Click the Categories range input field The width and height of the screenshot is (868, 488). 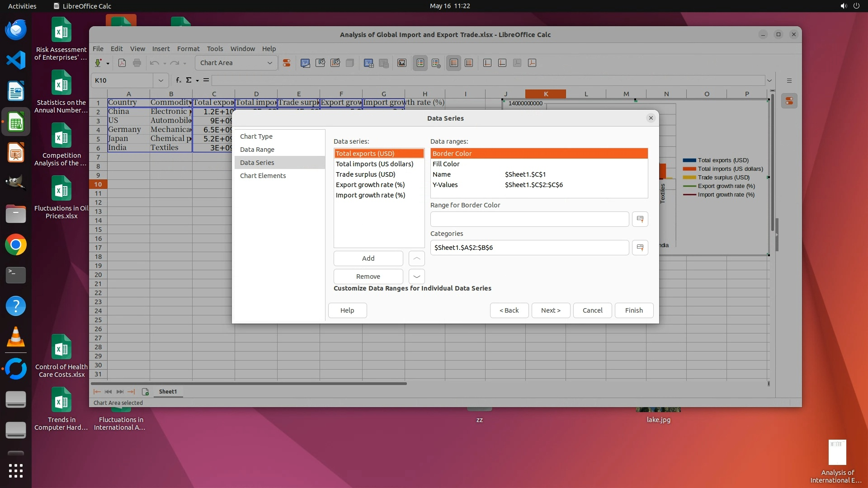pyautogui.click(x=529, y=248)
